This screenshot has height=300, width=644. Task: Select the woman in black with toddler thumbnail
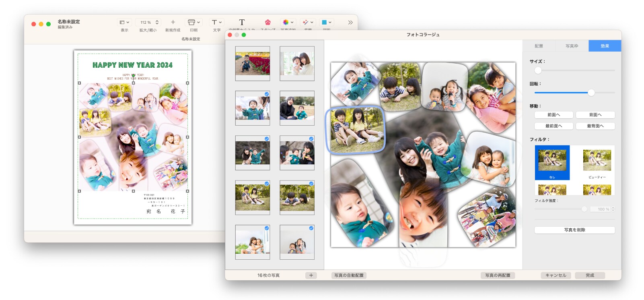[x=297, y=108]
